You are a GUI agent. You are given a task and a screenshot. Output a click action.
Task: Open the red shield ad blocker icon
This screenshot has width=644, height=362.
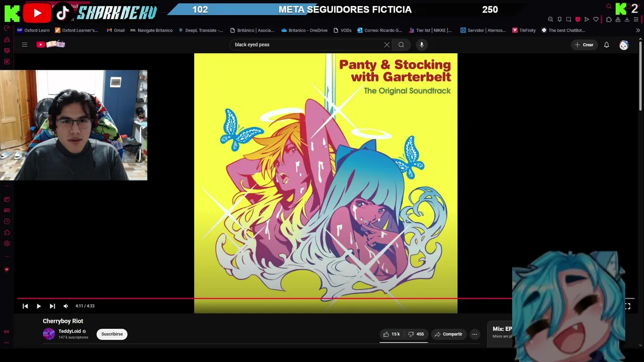tap(578, 20)
